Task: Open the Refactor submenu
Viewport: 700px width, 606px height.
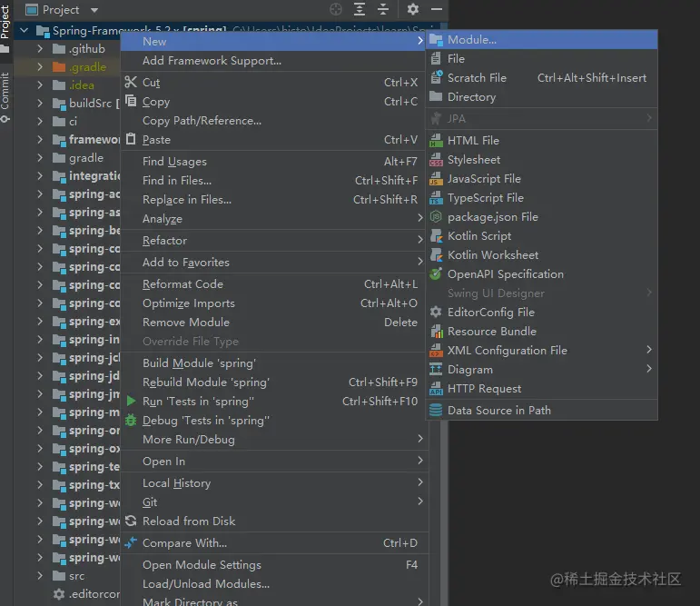Action: (273, 241)
